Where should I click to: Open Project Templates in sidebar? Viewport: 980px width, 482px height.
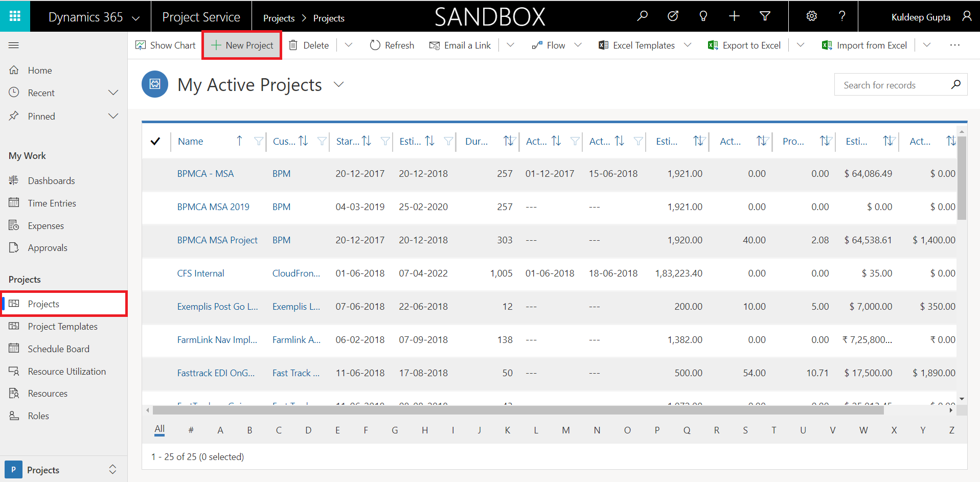[x=62, y=327]
